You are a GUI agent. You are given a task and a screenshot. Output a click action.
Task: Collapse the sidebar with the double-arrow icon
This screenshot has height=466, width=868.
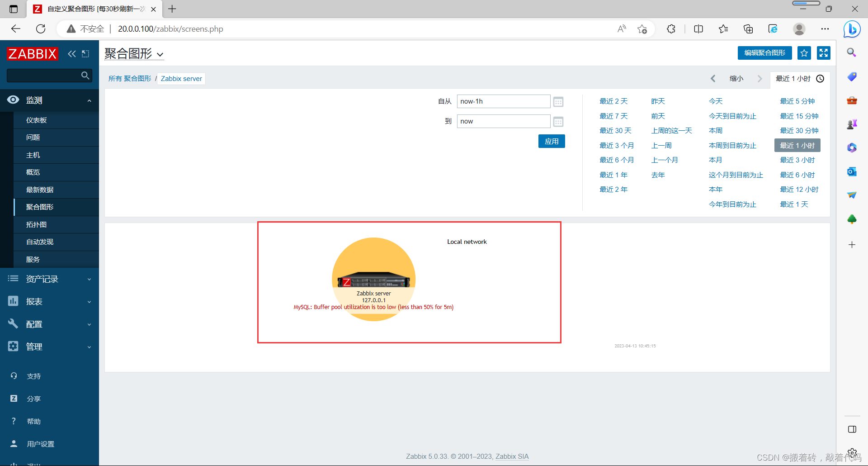coord(72,54)
